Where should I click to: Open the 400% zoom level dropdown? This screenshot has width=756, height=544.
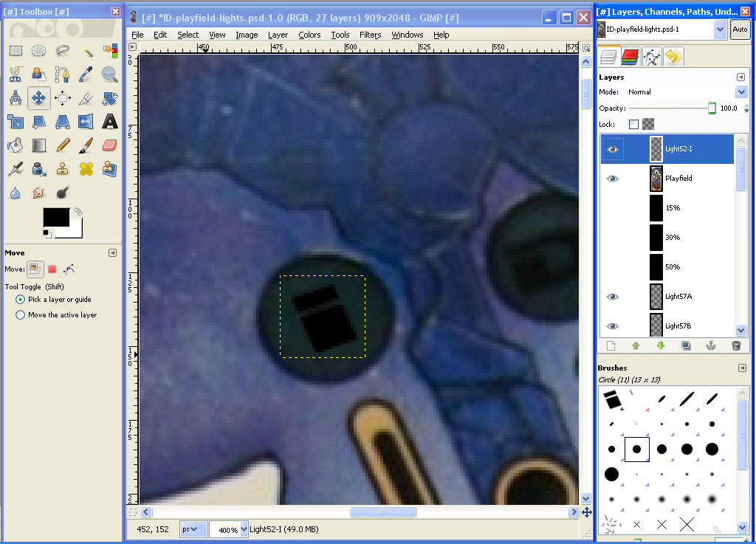click(228, 529)
